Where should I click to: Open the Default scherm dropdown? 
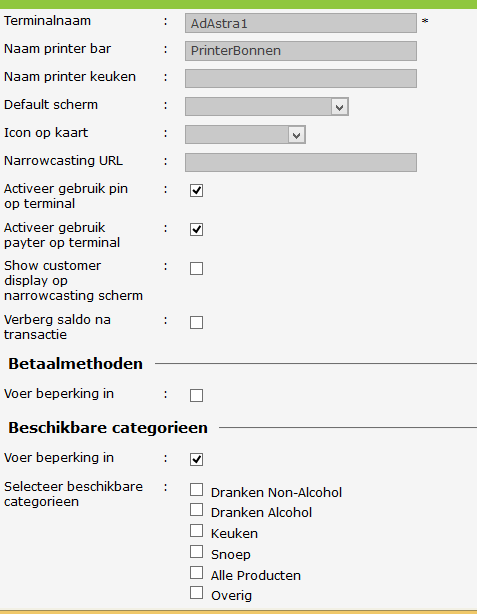[x=267, y=107]
